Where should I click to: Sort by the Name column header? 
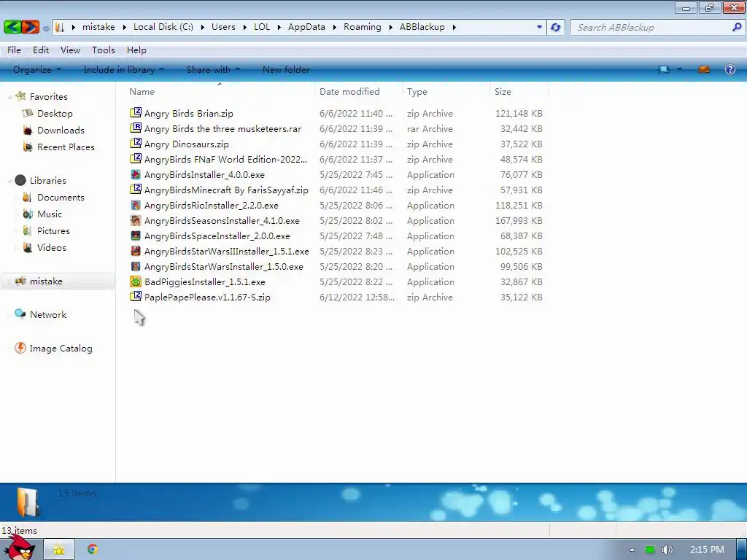[220, 91]
